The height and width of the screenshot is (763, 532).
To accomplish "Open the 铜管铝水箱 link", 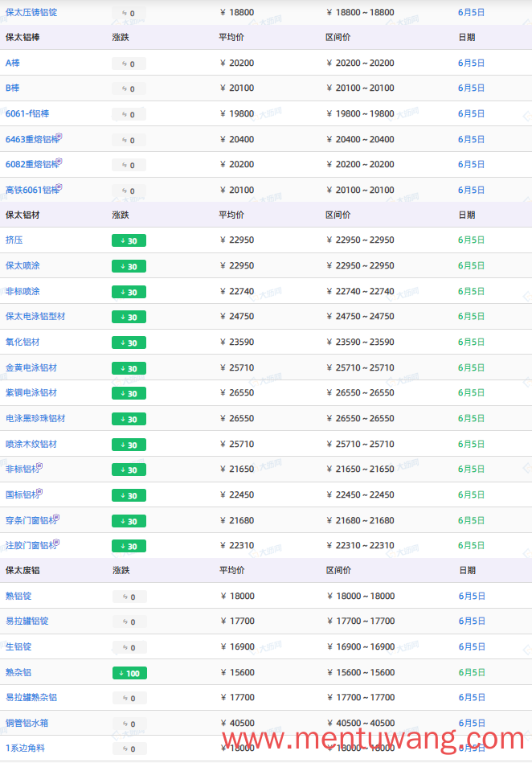I will [x=27, y=723].
